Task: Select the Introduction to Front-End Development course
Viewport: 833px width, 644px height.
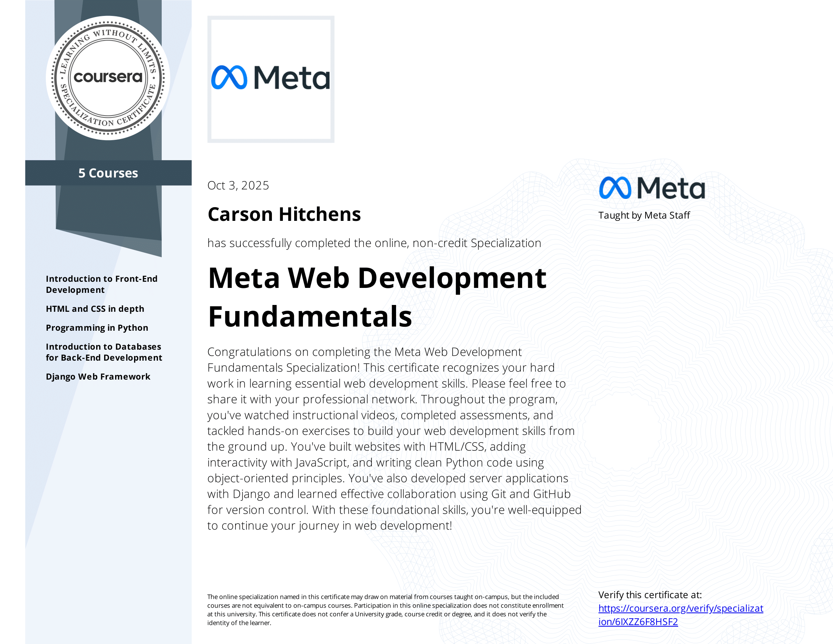Action: (x=101, y=284)
